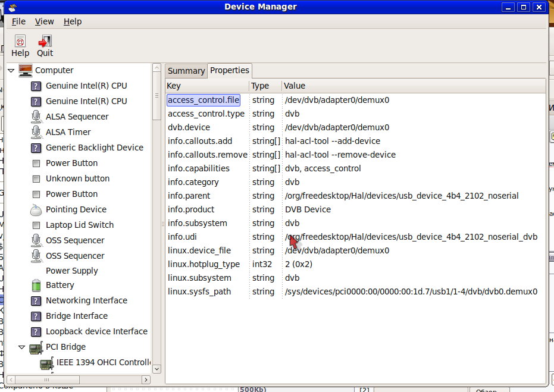Switch to the Summary tab

pyautogui.click(x=186, y=71)
